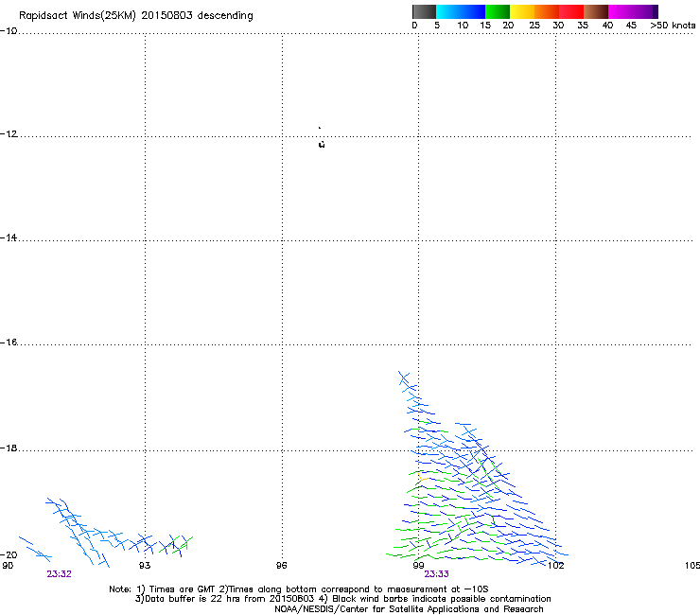Click the red 30-35 knots color segment
The image size is (700, 615).
pyautogui.click(x=571, y=11)
